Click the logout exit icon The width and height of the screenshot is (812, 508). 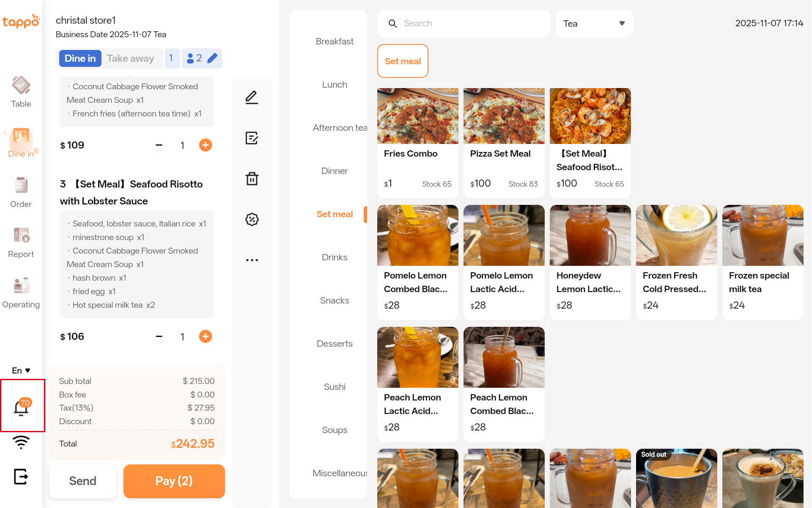tap(21, 476)
